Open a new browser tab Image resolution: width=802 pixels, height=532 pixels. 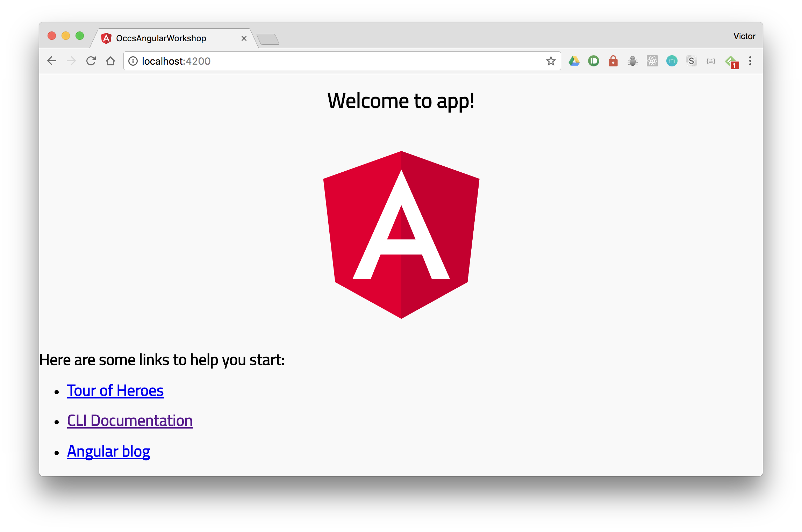pos(268,39)
